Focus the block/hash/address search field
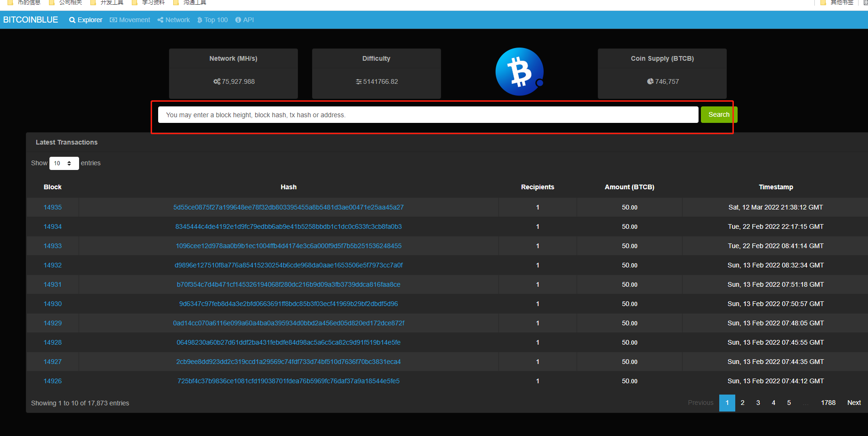The height and width of the screenshot is (436, 868). [x=427, y=115]
